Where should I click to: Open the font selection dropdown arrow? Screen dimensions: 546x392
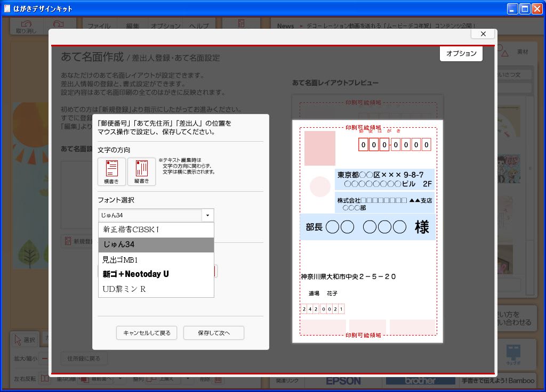pyautogui.click(x=207, y=215)
